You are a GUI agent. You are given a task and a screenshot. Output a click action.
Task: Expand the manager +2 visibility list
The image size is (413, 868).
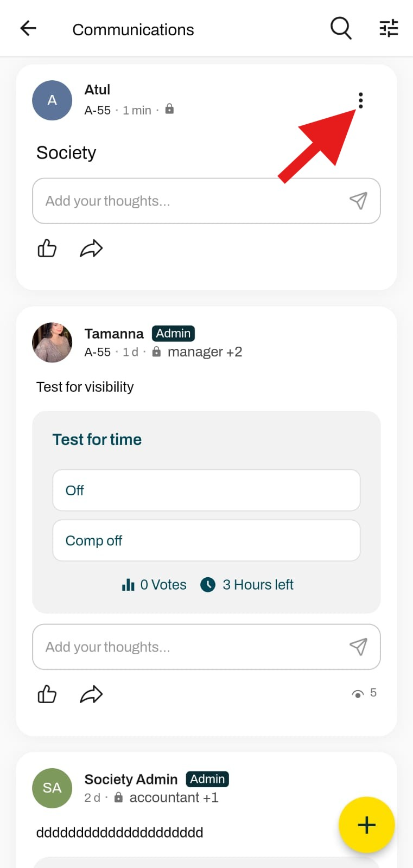(205, 352)
